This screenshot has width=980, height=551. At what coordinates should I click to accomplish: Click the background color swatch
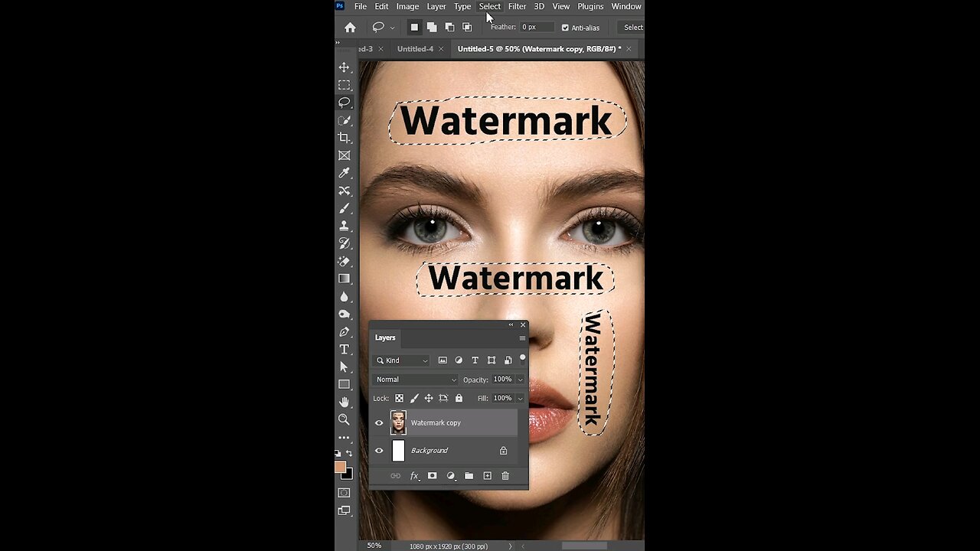point(348,474)
